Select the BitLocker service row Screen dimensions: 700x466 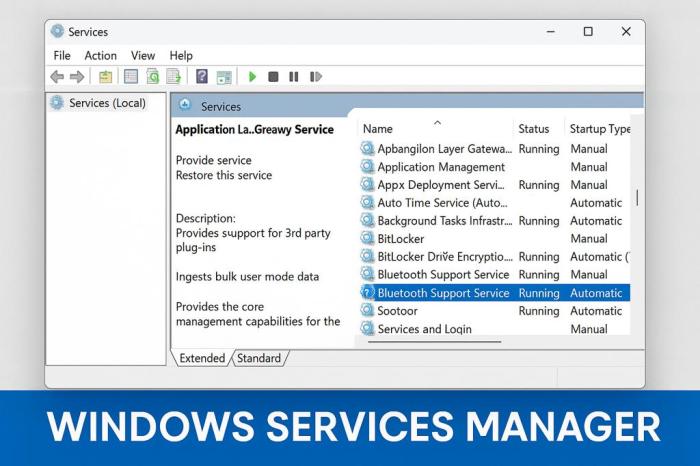495,238
